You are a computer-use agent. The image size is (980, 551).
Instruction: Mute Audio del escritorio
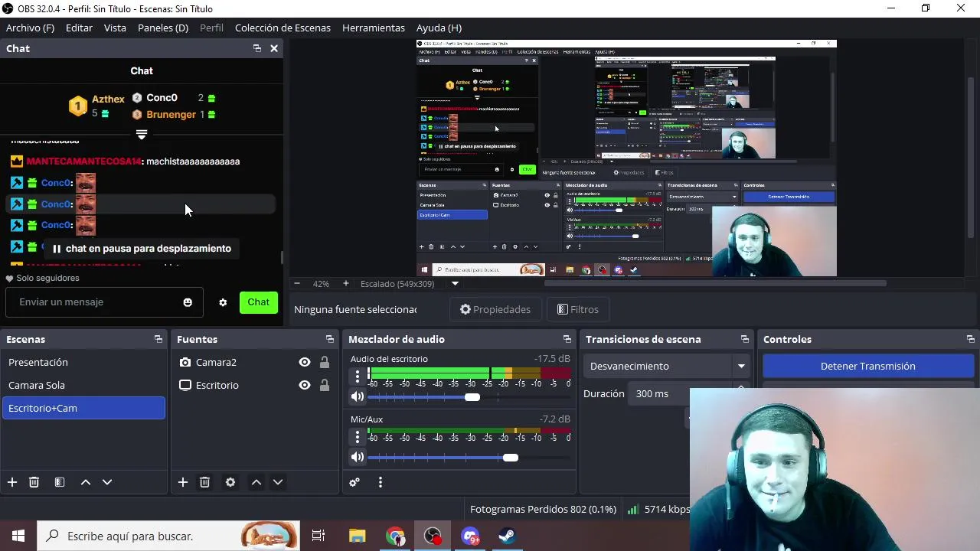(358, 396)
